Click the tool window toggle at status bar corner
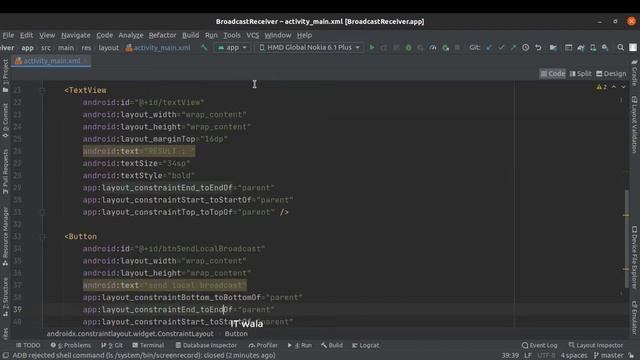Viewport: 640px width, 360px height. [5, 356]
